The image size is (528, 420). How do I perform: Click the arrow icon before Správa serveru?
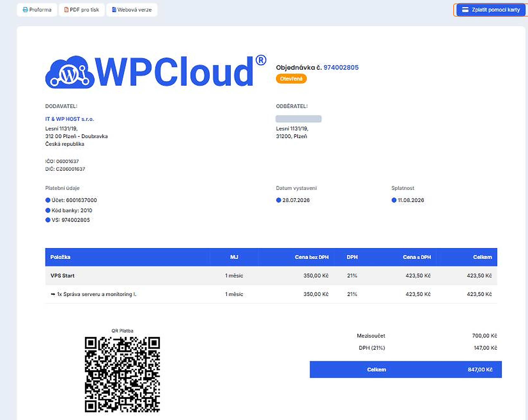pyautogui.click(x=53, y=294)
